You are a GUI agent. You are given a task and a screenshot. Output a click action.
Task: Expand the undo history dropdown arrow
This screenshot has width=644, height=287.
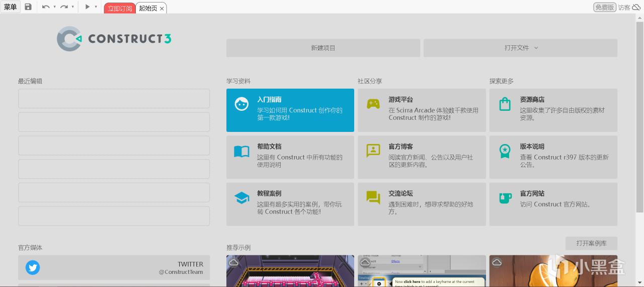[54, 7]
